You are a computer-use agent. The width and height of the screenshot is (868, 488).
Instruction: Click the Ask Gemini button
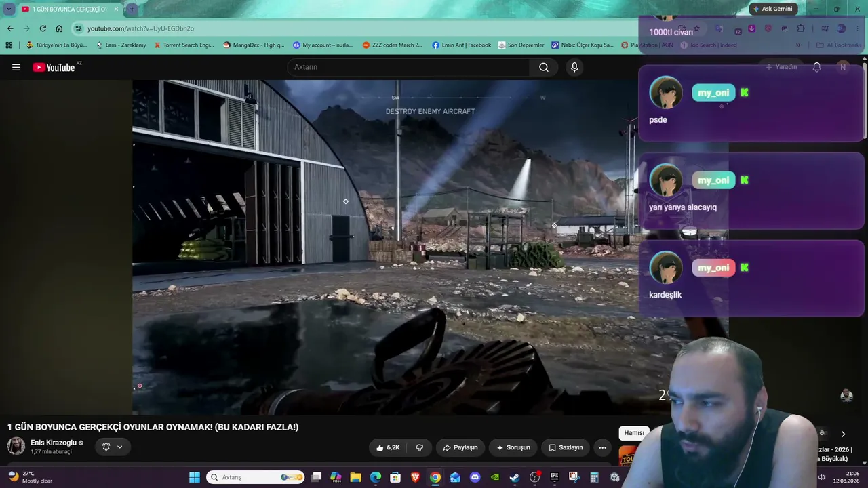pyautogui.click(x=772, y=9)
